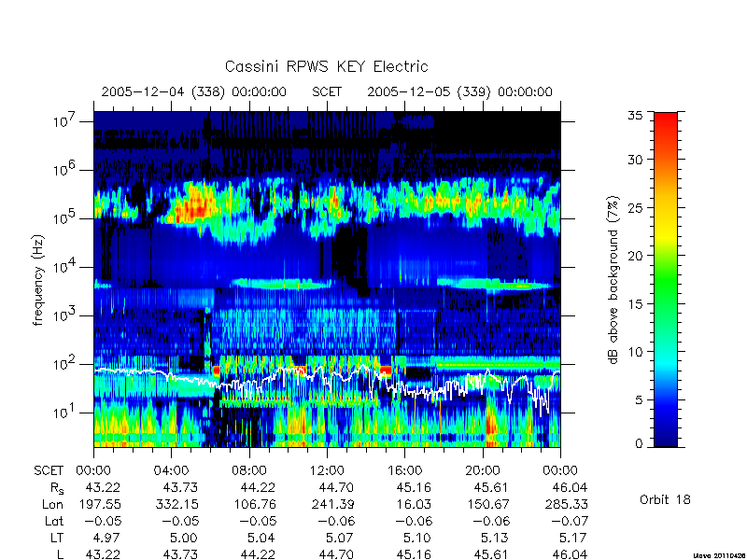This screenshot has width=747, height=560.
Task: Click the Lon value 241.39
Action: [x=332, y=504]
